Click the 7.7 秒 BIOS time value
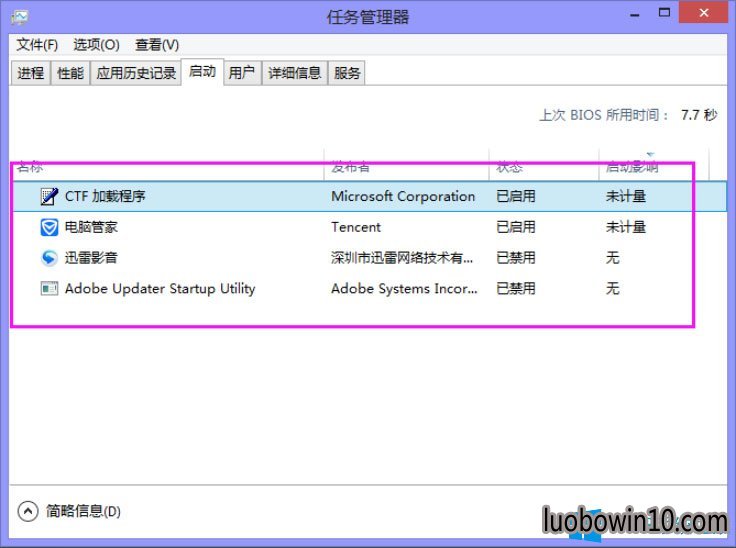 click(699, 115)
